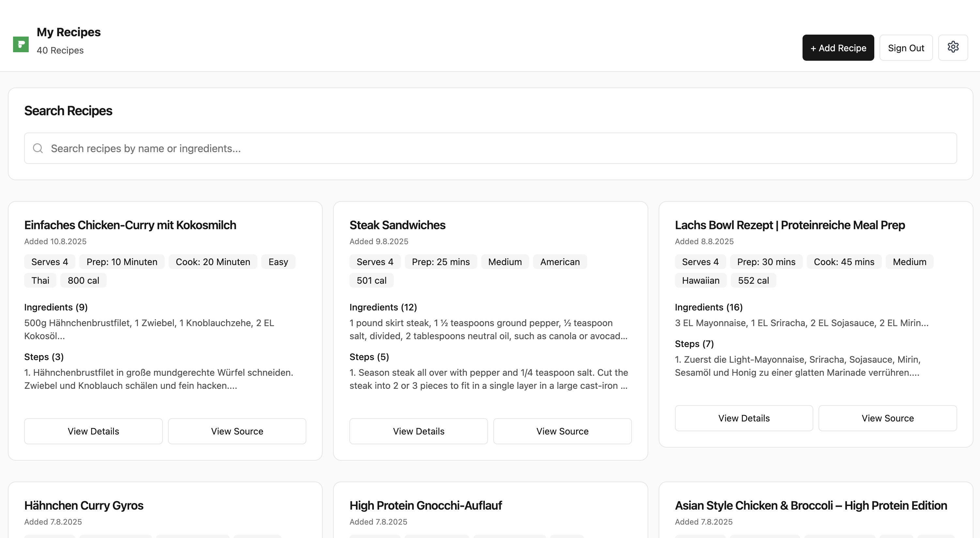Open source for Lachs Bowl Rezept
The height and width of the screenshot is (538, 980).
click(x=887, y=418)
